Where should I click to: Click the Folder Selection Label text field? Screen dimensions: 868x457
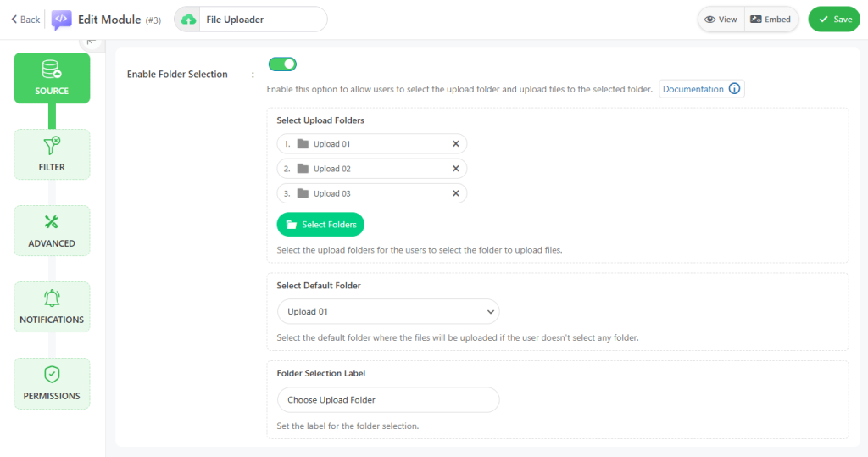click(388, 400)
